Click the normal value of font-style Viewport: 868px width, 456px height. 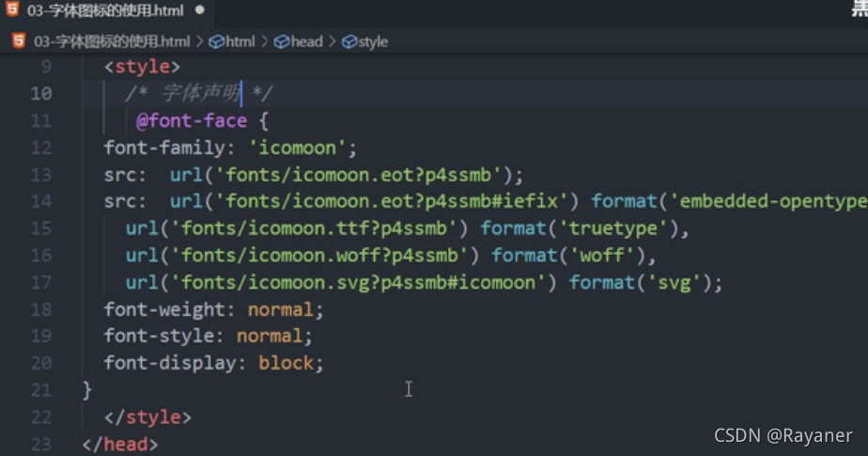click(x=270, y=336)
